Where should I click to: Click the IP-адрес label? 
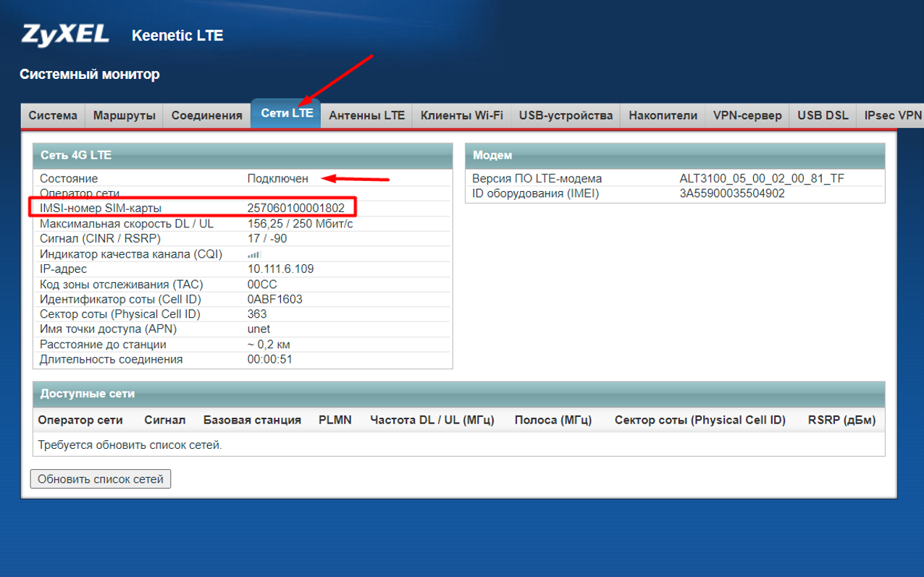click(x=64, y=269)
